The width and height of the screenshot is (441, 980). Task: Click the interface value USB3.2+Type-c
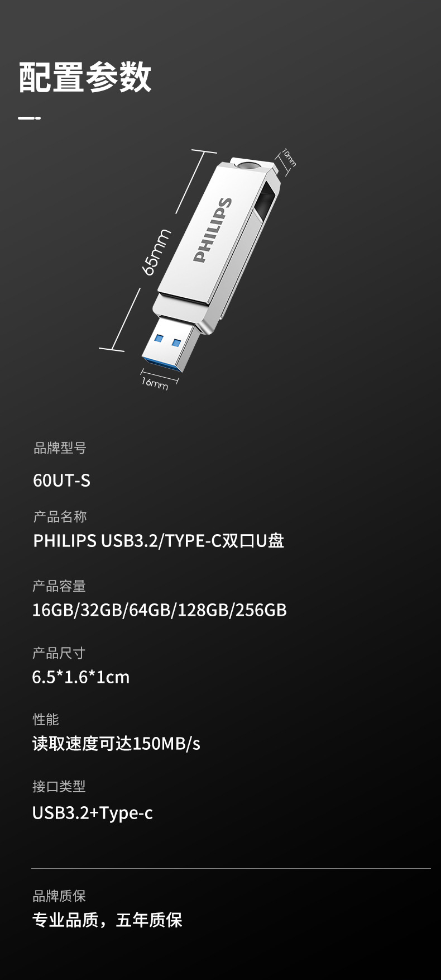click(92, 813)
